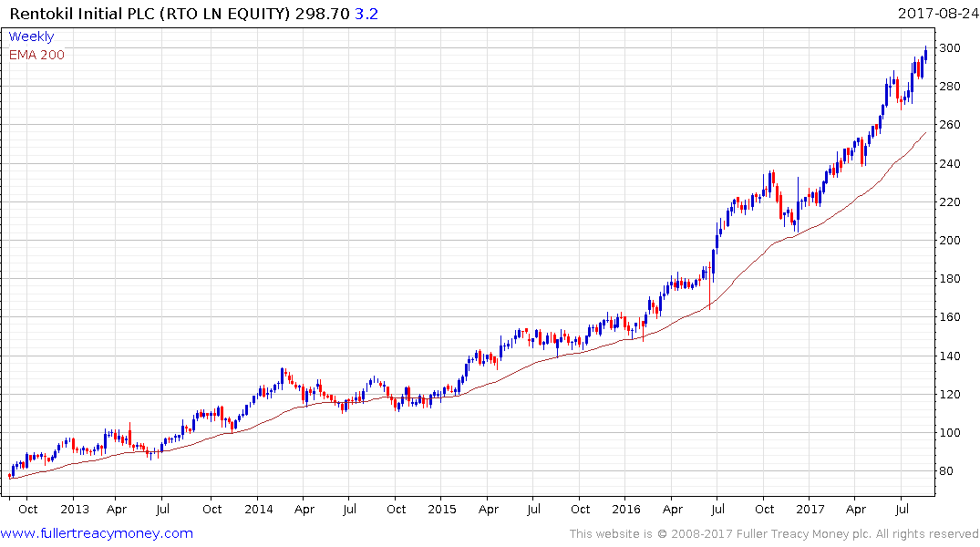Image resolution: width=980 pixels, height=547 pixels.
Task: Click the 200 price axis label
Action: [x=949, y=241]
